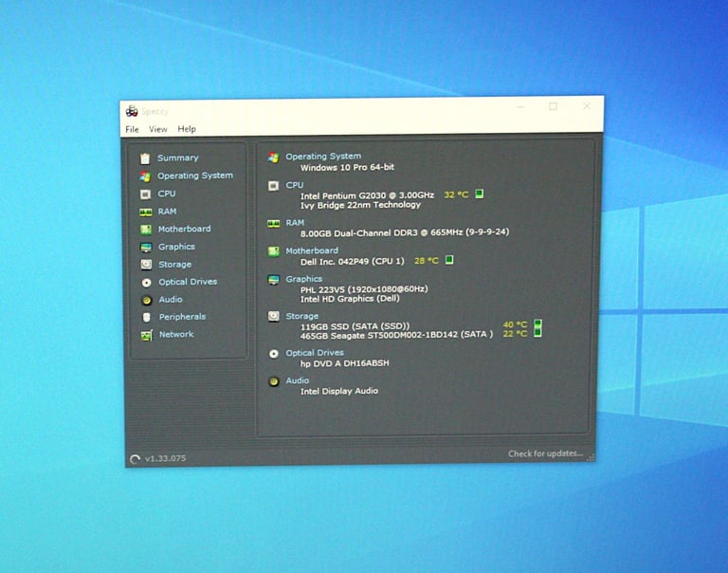Click the Motherboard icon in summary pane

click(x=273, y=251)
